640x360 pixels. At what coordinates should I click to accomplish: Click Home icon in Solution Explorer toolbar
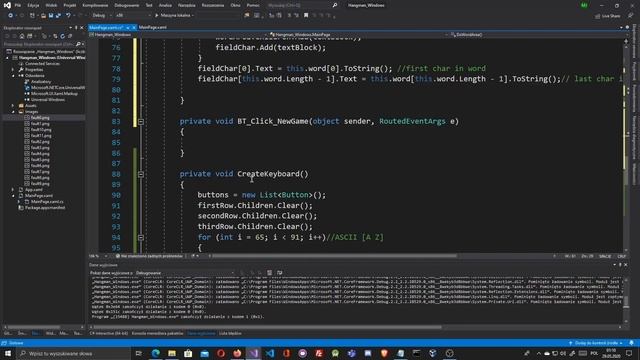point(22,36)
